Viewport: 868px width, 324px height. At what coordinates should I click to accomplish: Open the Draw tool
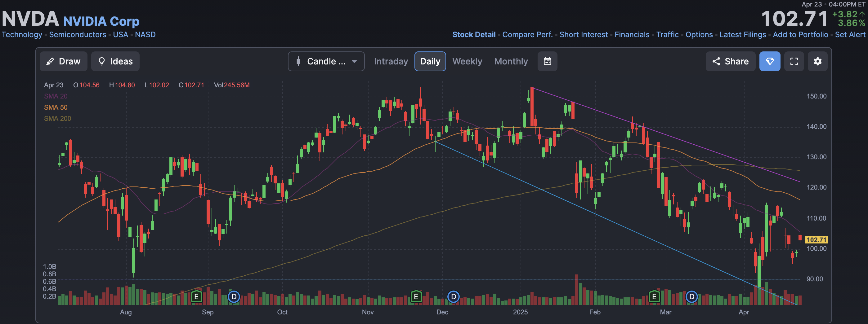click(63, 61)
